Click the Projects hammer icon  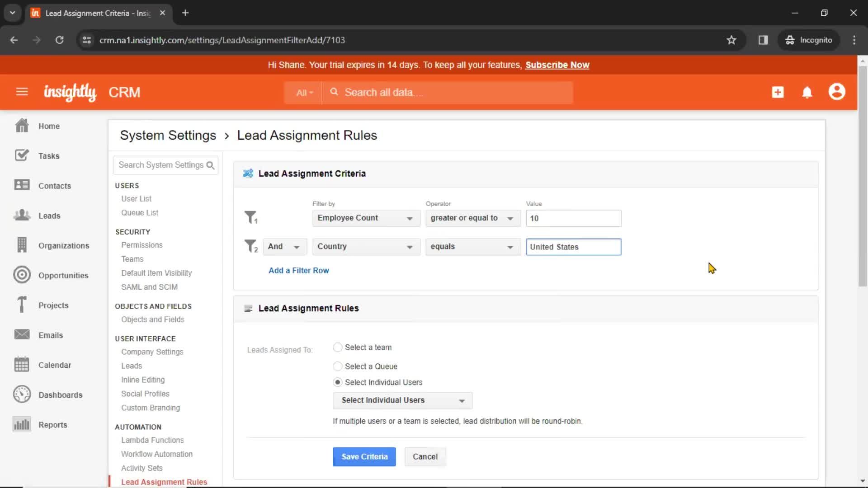(x=22, y=305)
